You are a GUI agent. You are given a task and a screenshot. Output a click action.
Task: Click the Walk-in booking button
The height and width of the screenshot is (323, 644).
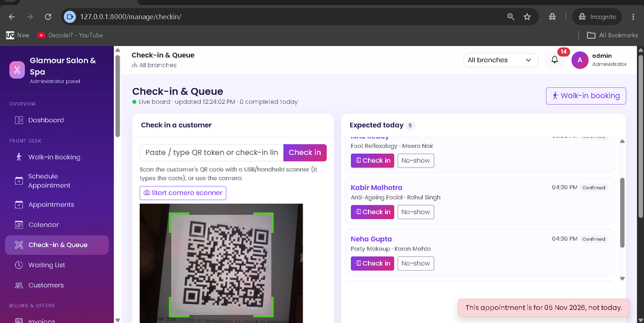click(x=586, y=96)
